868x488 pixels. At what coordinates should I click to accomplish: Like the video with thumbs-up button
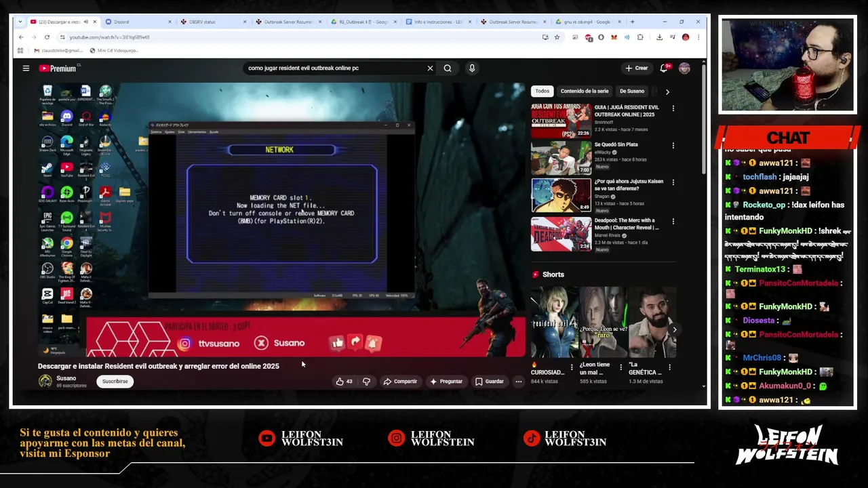point(344,382)
